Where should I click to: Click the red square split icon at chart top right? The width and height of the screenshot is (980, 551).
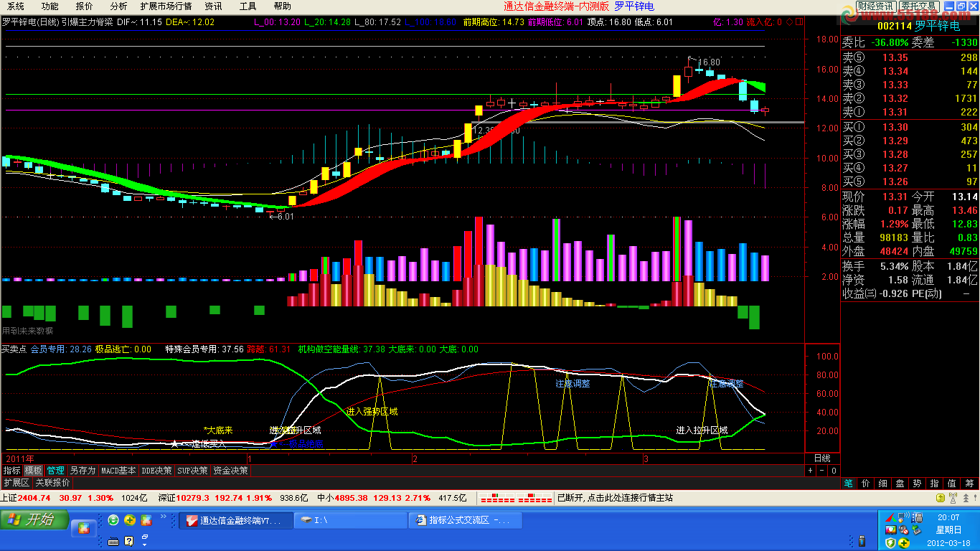pos(799,22)
